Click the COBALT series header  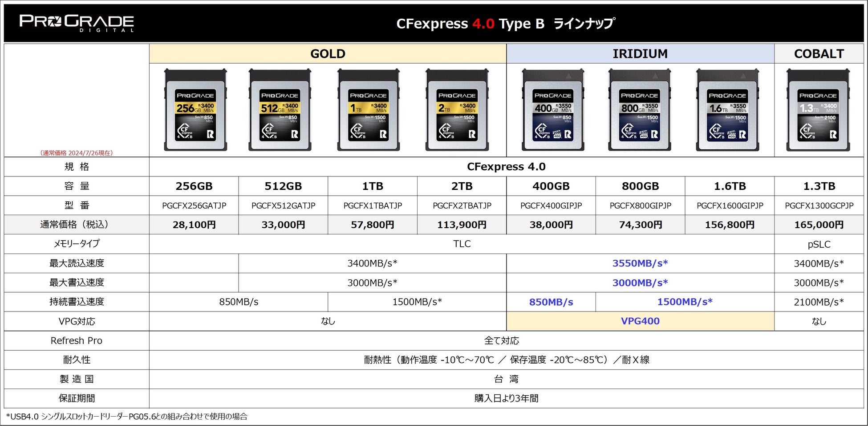(x=819, y=53)
